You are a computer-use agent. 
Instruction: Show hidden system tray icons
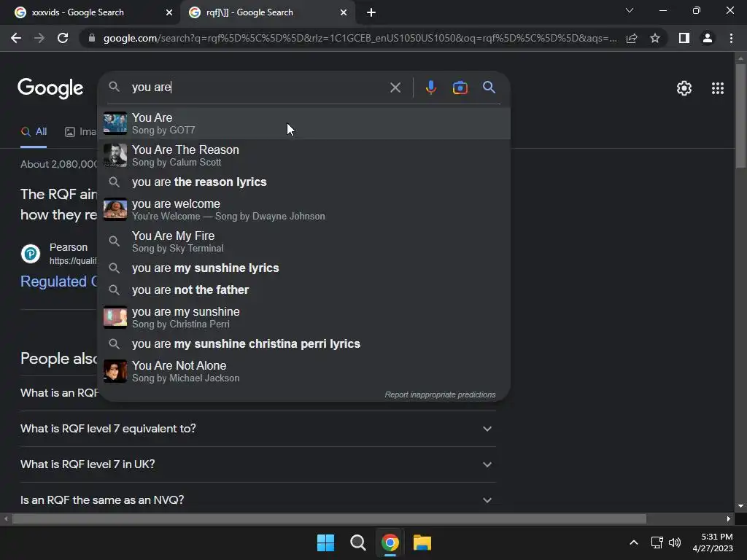click(634, 542)
